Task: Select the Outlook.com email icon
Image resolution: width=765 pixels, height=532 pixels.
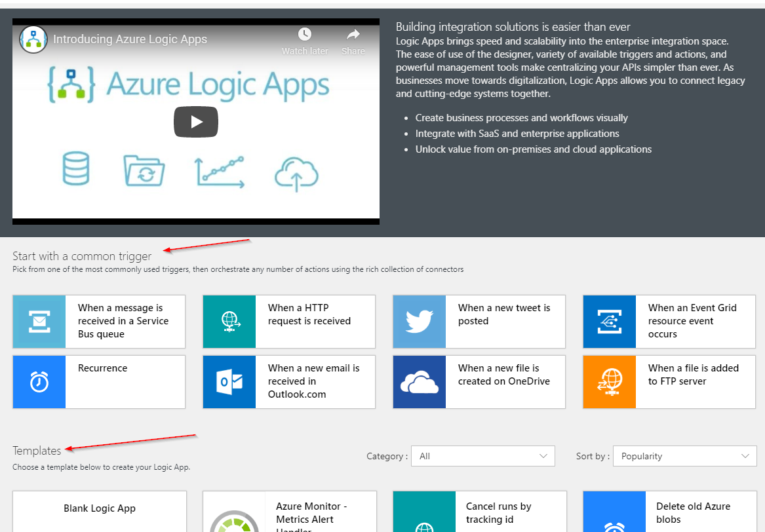Action: (229, 381)
